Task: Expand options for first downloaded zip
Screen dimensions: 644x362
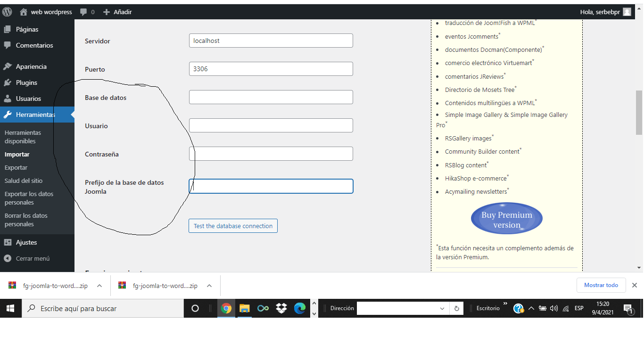Action: point(99,286)
